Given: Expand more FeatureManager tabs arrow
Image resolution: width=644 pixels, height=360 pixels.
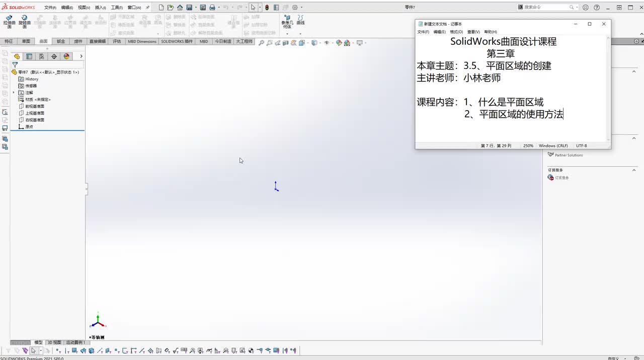Looking at the screenshot, I should pos(81,56).
